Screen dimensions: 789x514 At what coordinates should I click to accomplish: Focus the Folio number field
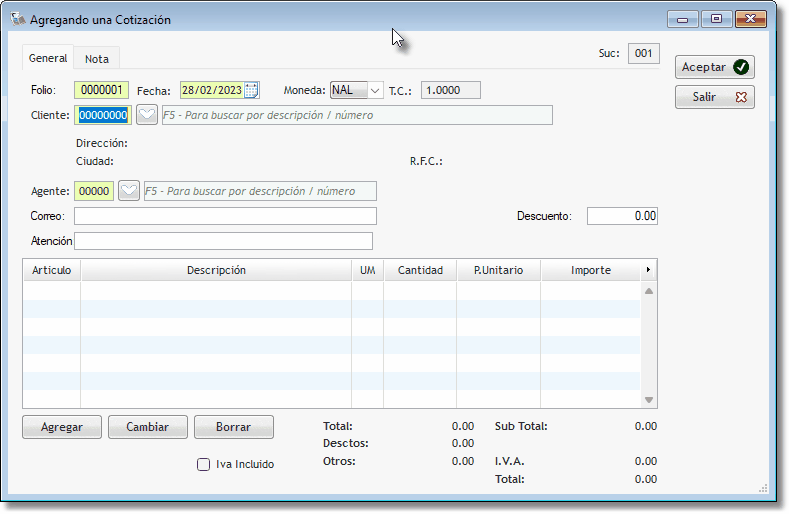102,90
